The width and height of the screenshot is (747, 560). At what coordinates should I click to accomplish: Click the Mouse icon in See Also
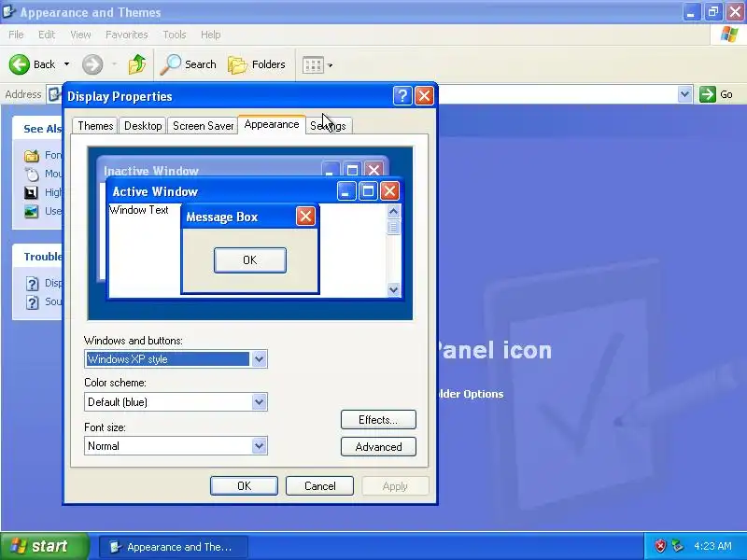click(x=32, y=174)
